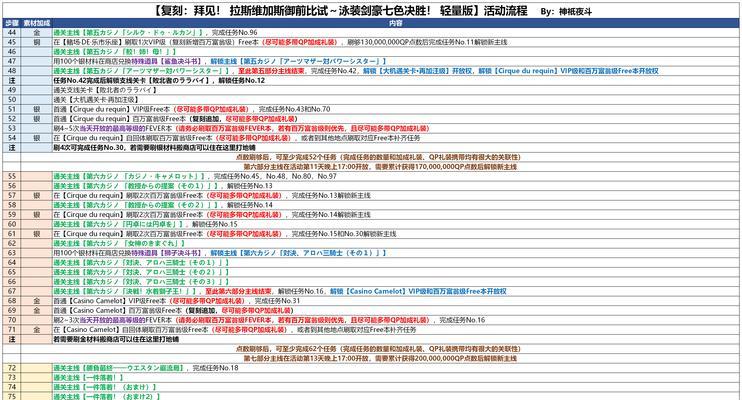
Task: Click row 61 text ending '完成任务No.15和No.30解锁新主线'
Action: coord(225,234)
